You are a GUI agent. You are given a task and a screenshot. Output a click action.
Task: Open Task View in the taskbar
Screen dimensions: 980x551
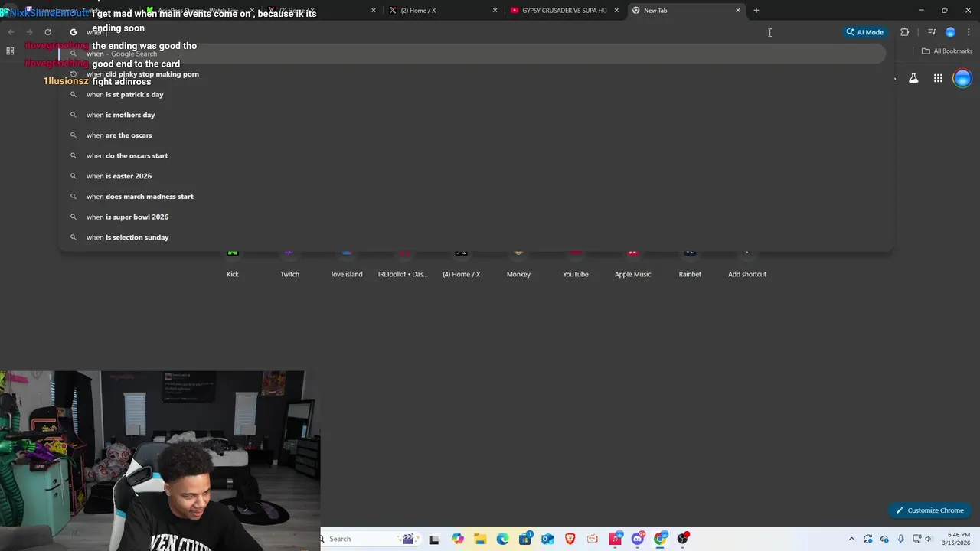click(434, 539)
